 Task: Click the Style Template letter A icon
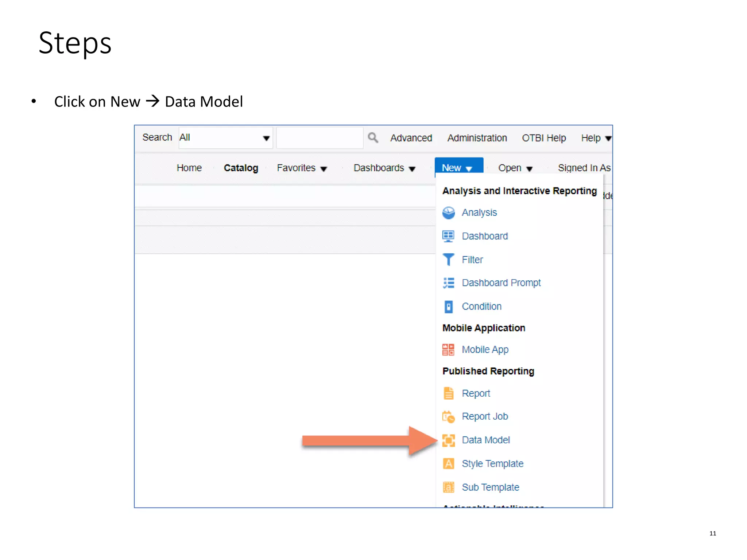(x=448, y=464)
